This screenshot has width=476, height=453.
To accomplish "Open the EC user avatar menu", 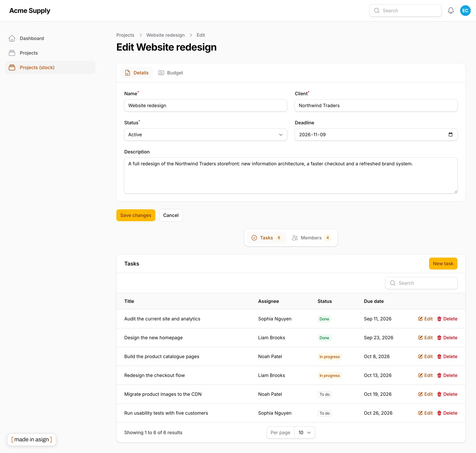I will pyautogui.click(x=465, y=11).
